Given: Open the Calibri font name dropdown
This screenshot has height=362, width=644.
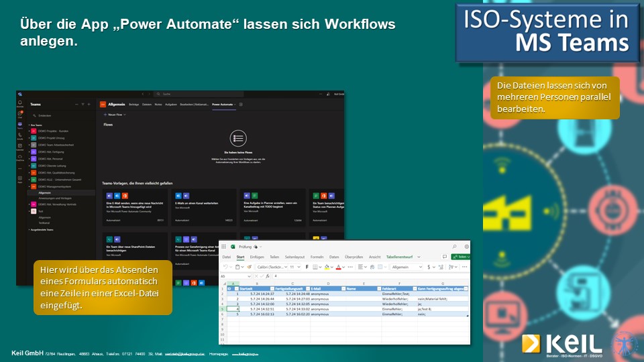Looking at the screenshot, I should [271, 267].
